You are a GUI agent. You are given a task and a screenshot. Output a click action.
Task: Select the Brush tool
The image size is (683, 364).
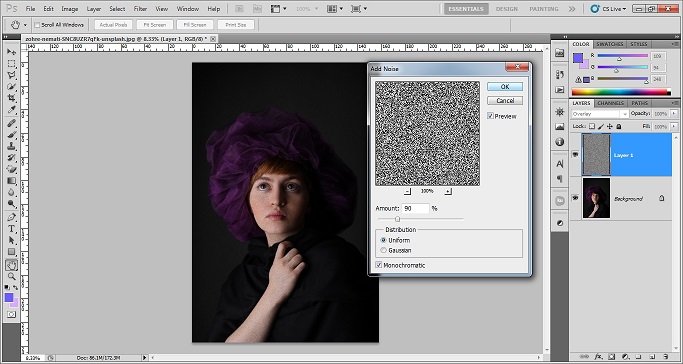pyautogui.click(x=11, y=135)
